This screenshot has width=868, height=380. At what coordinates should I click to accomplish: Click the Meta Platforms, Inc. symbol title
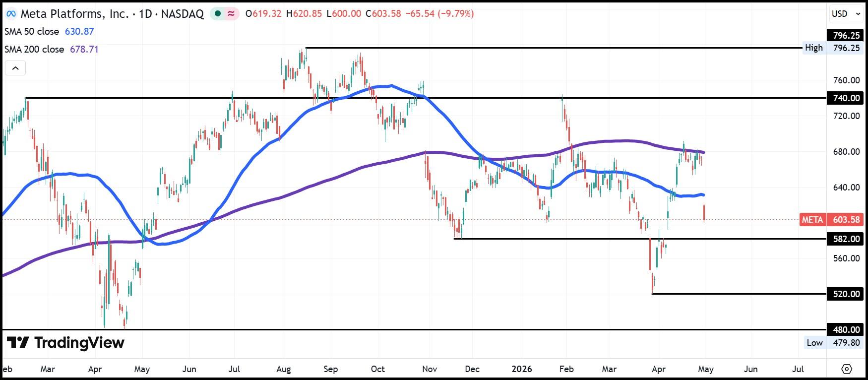[x=74, y=14]
